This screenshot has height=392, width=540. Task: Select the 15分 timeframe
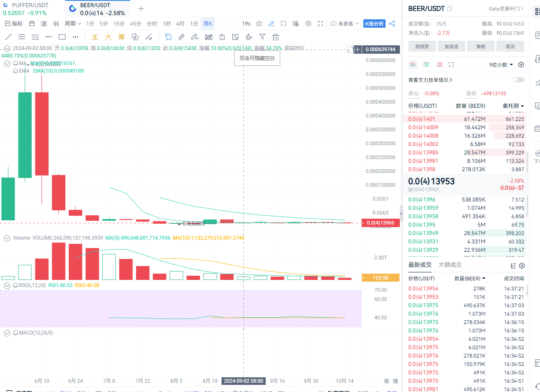(119, 24)
